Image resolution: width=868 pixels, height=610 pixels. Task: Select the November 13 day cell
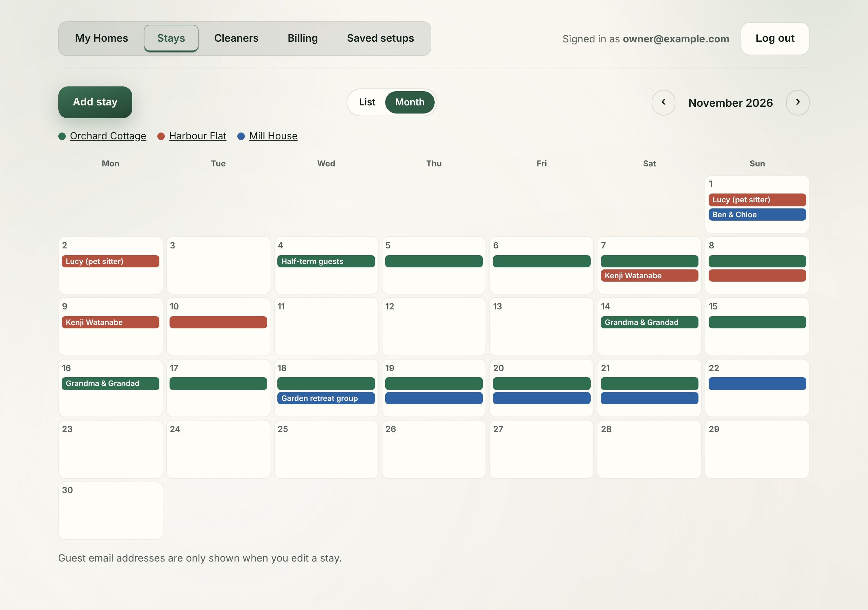pyautogui.click(x=541, y=327)
